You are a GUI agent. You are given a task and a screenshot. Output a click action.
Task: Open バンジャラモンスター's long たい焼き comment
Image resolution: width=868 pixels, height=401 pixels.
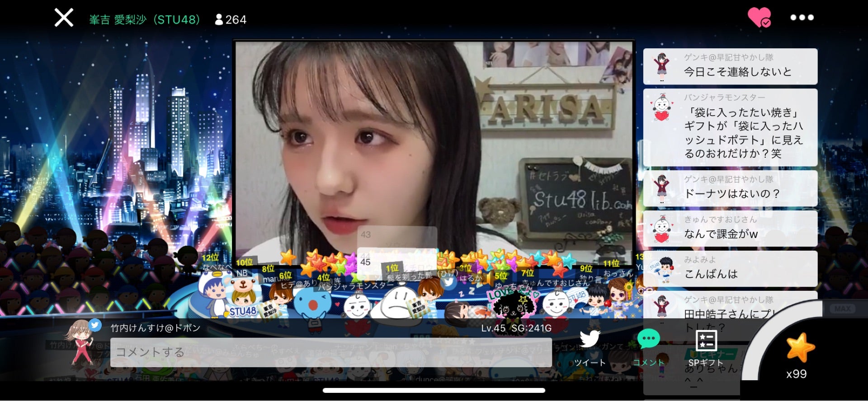pyautogui.click(x=730, y=127)
